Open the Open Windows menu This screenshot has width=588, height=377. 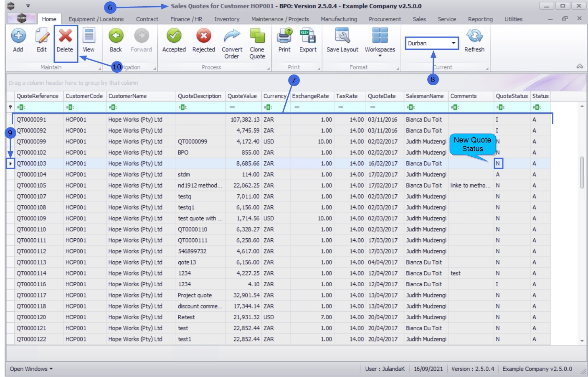click(x=31, y=369)
